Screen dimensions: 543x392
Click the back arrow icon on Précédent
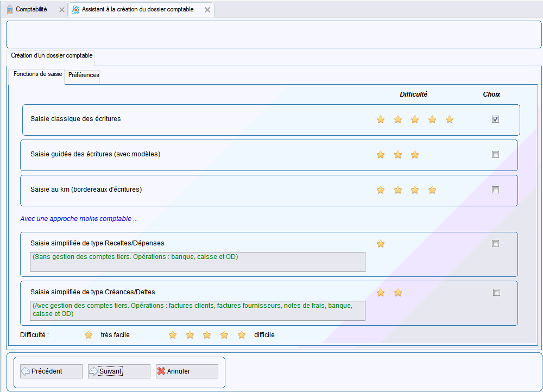[x=26, y=371]
